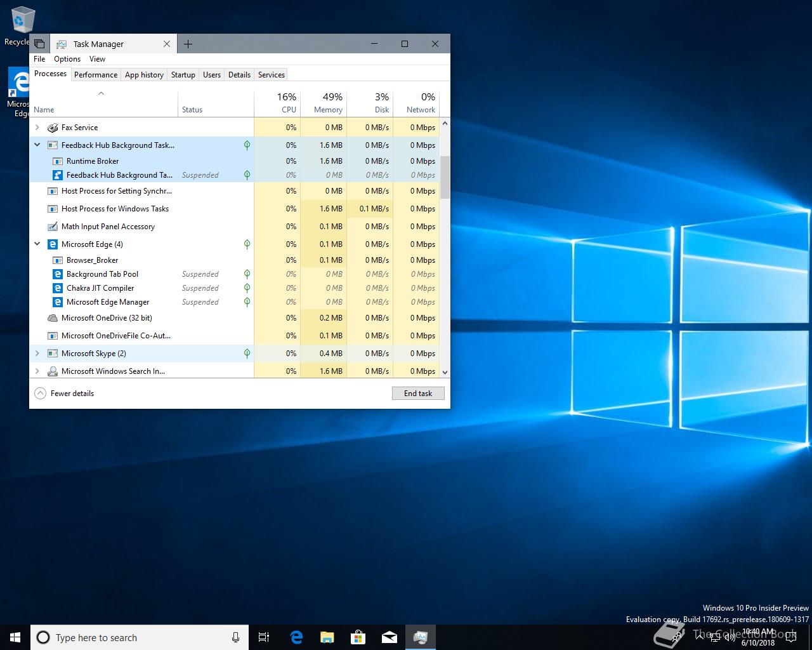
Task: Click the leaf icon beside Chakra JIT Compiler
Action: [247, 288]
